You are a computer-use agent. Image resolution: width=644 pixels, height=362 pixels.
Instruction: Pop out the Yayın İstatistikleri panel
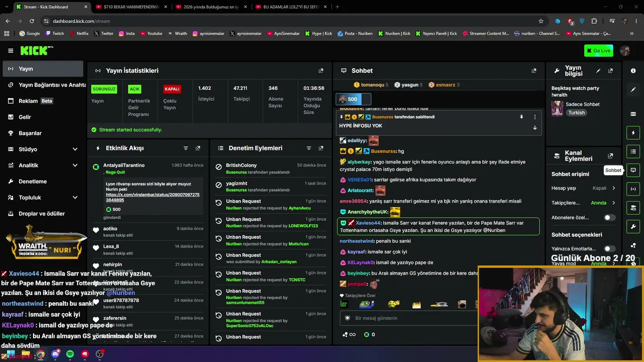point(321,71)
